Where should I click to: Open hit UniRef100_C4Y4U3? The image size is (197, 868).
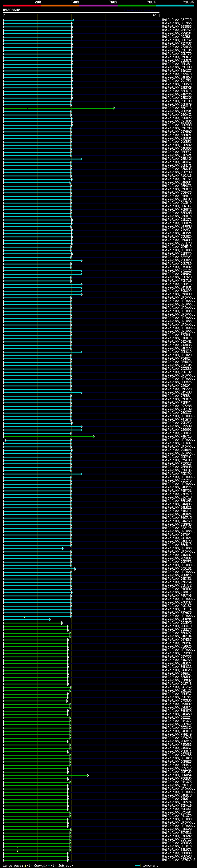(x=177, y=392)
